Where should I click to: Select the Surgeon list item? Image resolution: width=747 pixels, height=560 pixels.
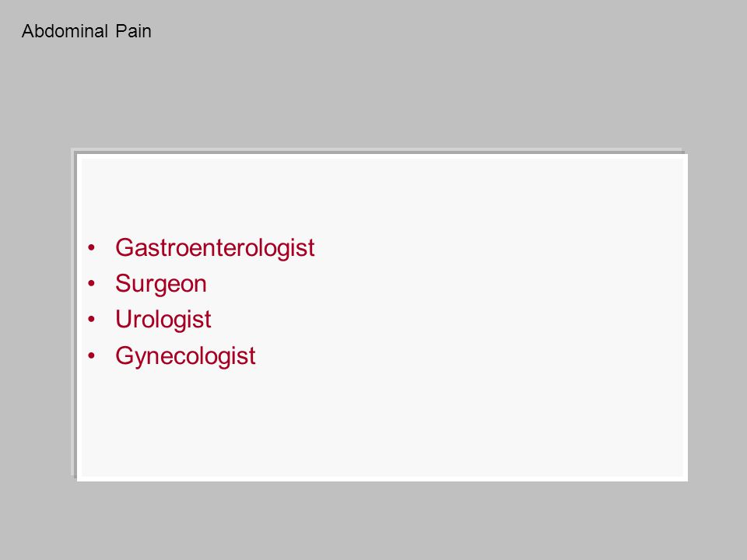coord(161,285)
